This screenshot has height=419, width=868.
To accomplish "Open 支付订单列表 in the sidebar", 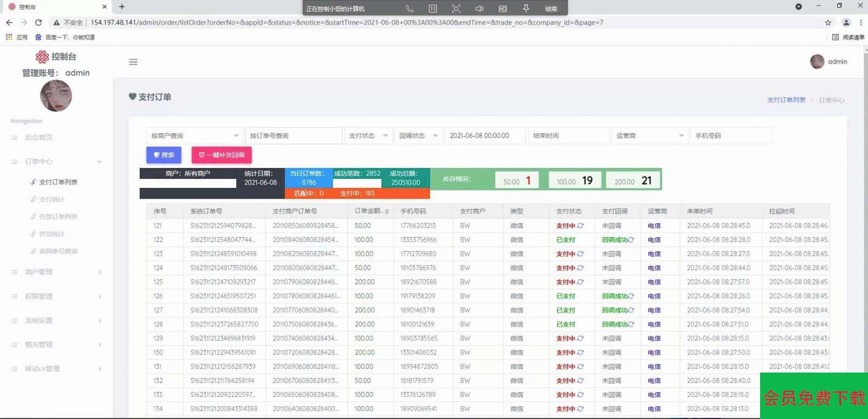I will (58, 182).
